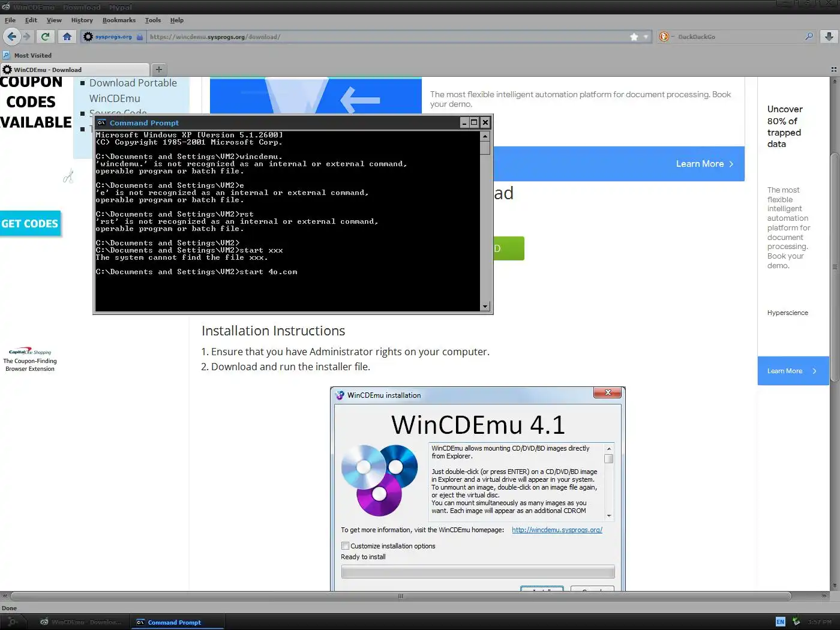Toggle Customize installation options checkbox
The height and width of the screenshot is (630, 840).
coord(345,546)
